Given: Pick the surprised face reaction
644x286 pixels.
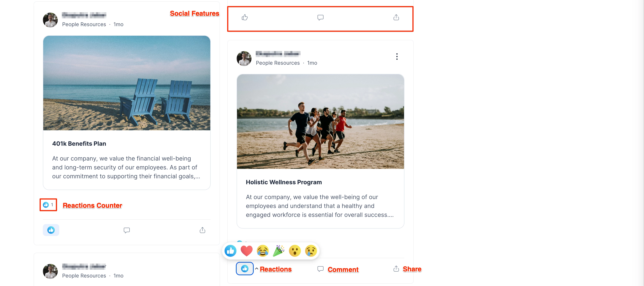Looking at the screenshot, I should point(295,251).
